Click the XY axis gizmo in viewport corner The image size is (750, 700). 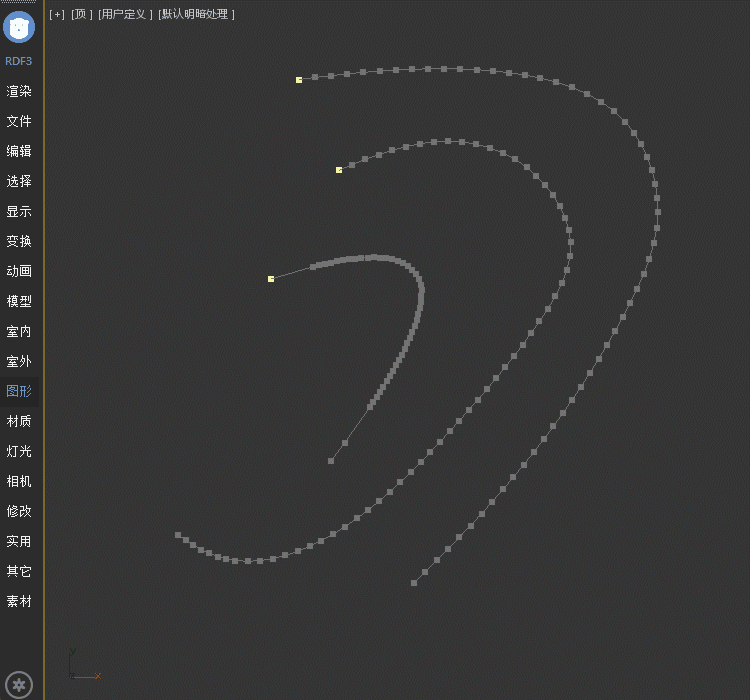80,668
